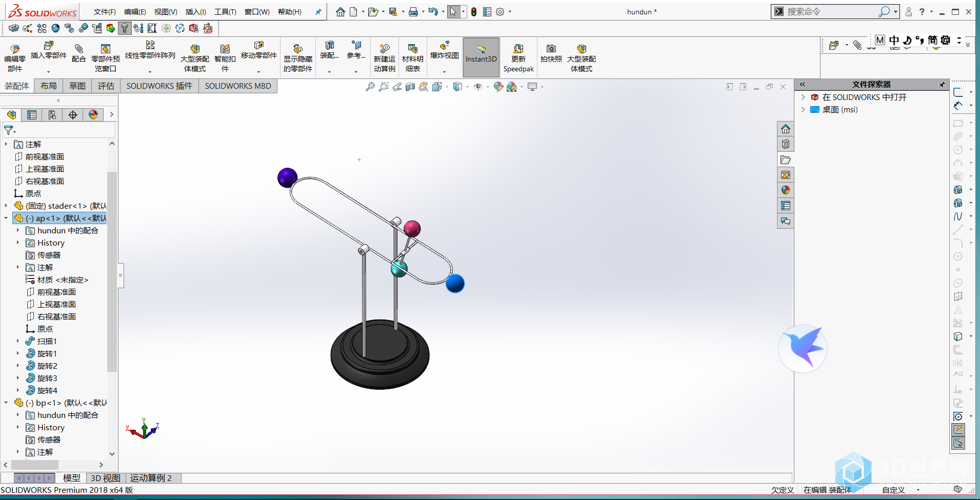Open the 插入(I) menu
The image size is (980, 500).
click(195, 12)
